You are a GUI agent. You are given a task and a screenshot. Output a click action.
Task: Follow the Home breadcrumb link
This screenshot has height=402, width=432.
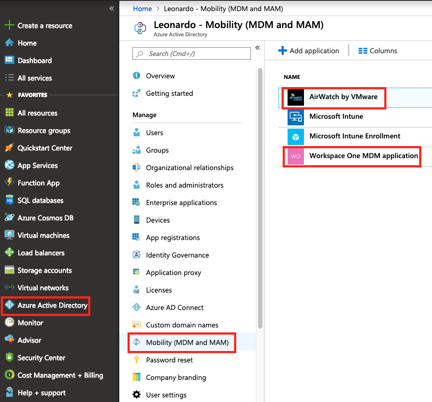click(x=142, y=9)
